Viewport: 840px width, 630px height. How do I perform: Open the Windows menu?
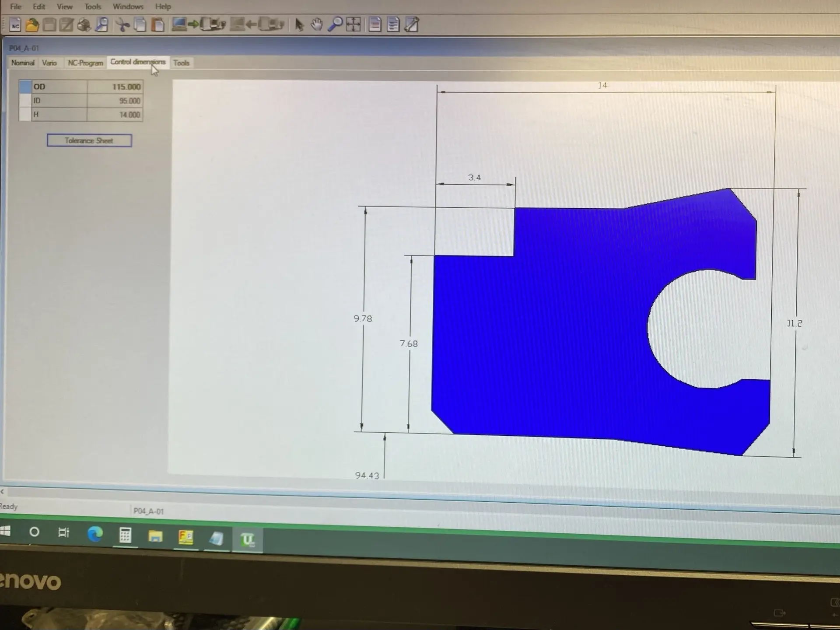click(x=128, y=7)
